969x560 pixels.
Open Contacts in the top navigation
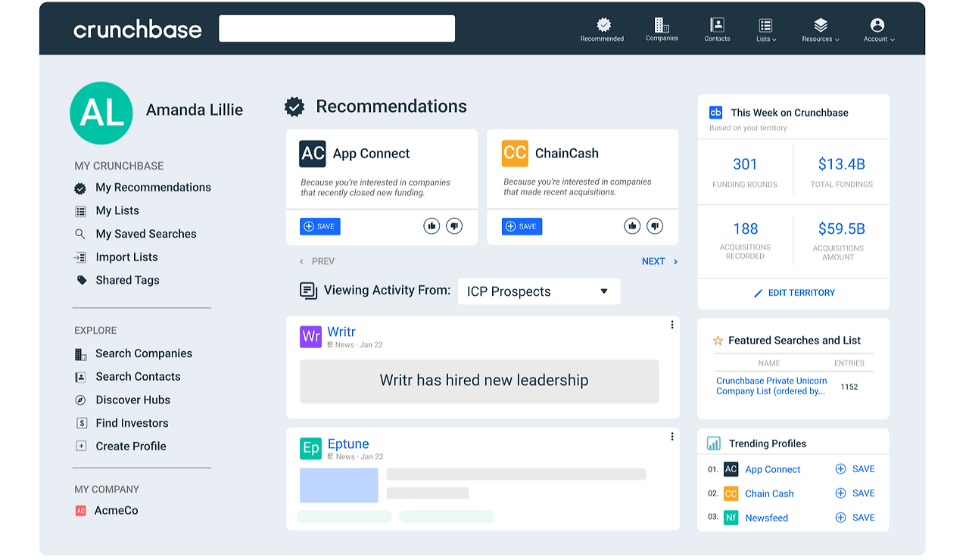click(717, 30)
